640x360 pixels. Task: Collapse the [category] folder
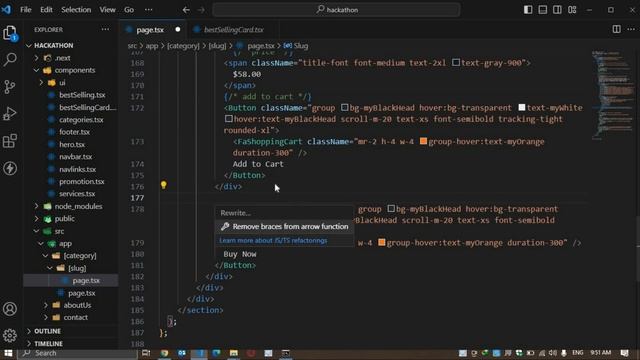tap(46, 256)
